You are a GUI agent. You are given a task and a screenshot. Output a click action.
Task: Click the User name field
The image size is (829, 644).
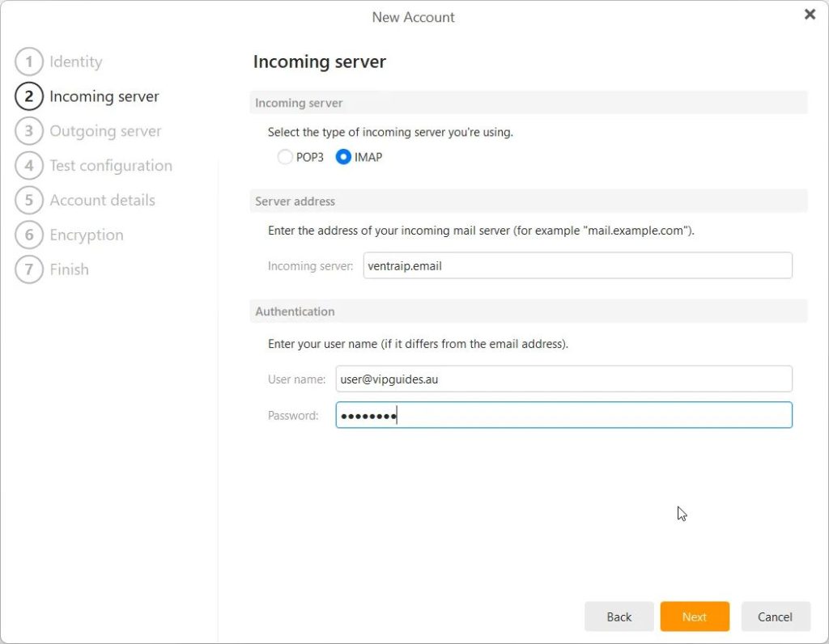(x=563, y=379)
